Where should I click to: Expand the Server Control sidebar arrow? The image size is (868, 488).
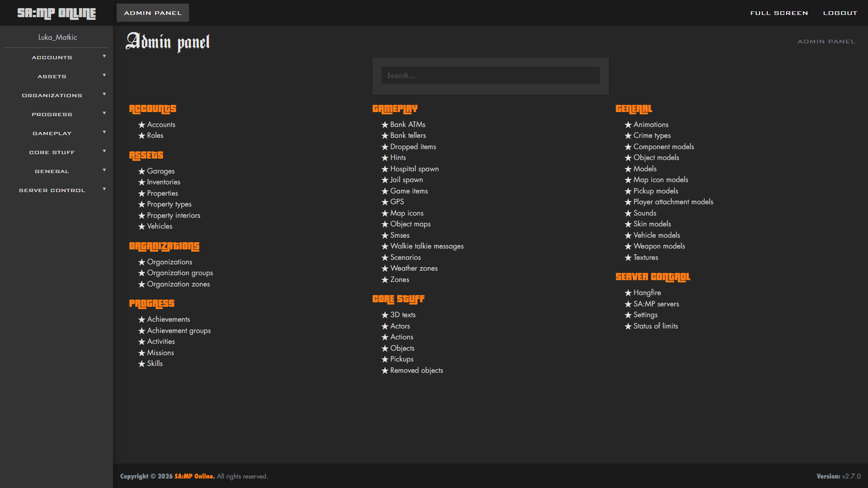coord(104,189)
